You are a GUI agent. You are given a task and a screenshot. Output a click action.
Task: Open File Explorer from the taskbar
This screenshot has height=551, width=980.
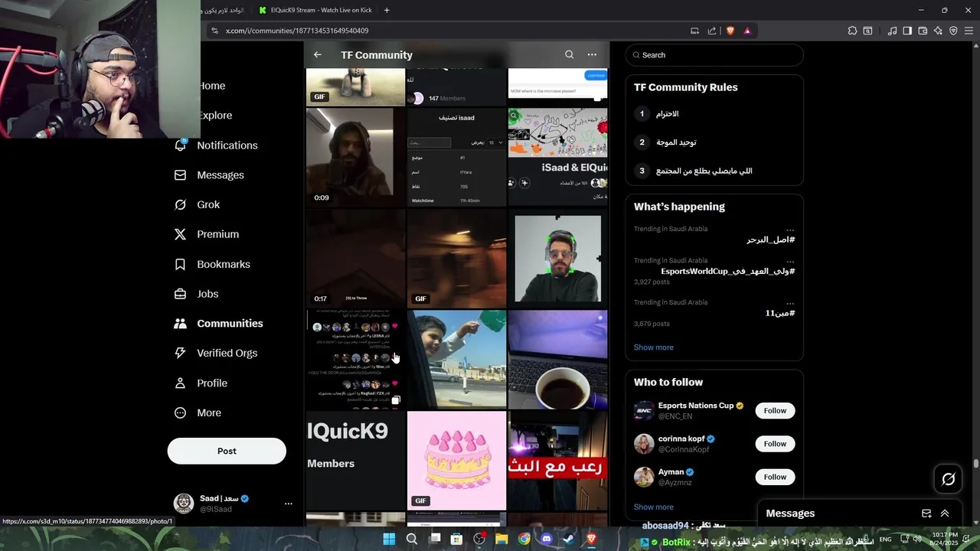(x=501, y=539)
